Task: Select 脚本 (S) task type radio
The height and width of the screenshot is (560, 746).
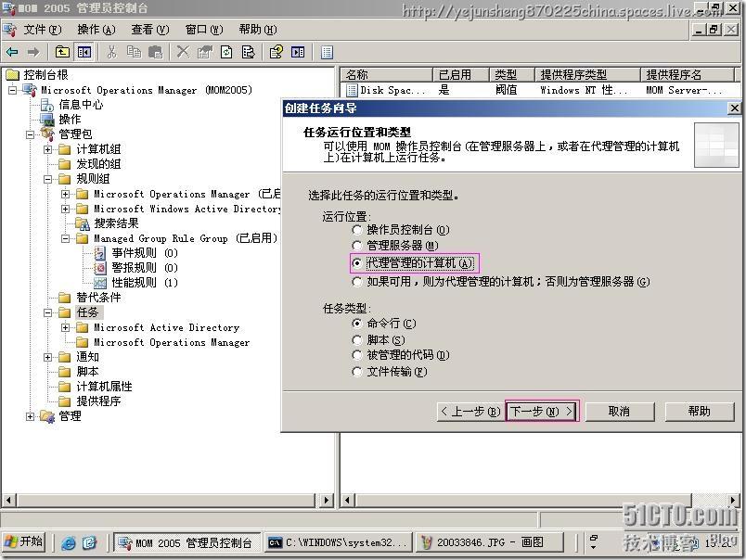Action: (357, 340)
